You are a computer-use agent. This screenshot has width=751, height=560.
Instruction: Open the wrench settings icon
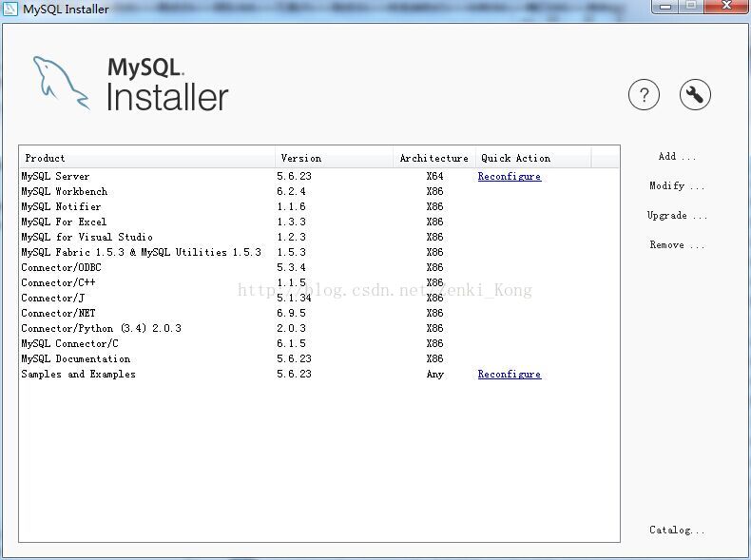(x=695, y=95)
